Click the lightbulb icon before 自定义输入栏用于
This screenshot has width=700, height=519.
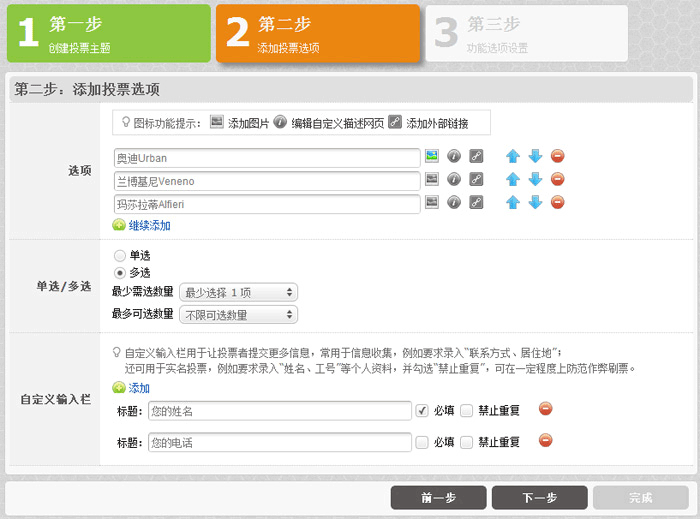[x=117, y=353]
